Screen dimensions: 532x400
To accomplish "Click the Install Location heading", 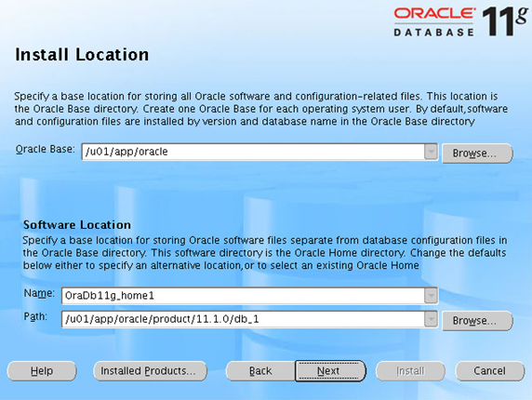I will click(82, 55).
